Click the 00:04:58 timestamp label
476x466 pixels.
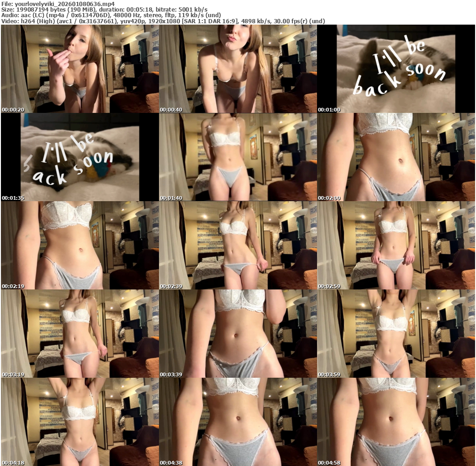click(329, 463)
